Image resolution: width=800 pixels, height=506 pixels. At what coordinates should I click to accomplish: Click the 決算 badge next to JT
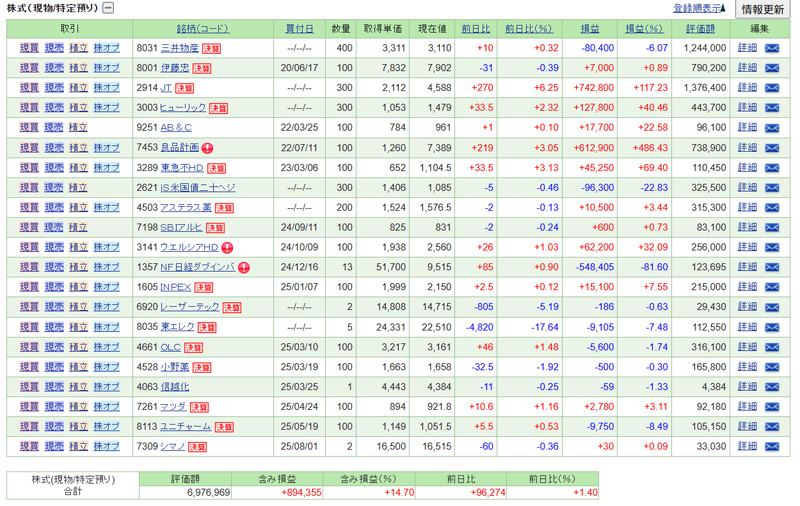[184, 88]
